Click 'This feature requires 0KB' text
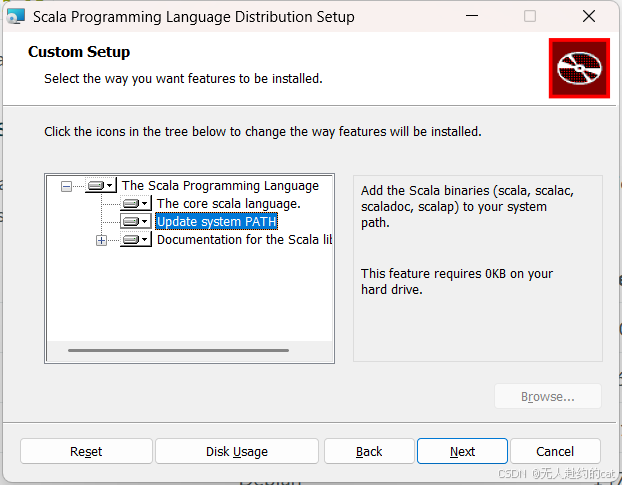The image size is (622, 485). tap(457, 282)
